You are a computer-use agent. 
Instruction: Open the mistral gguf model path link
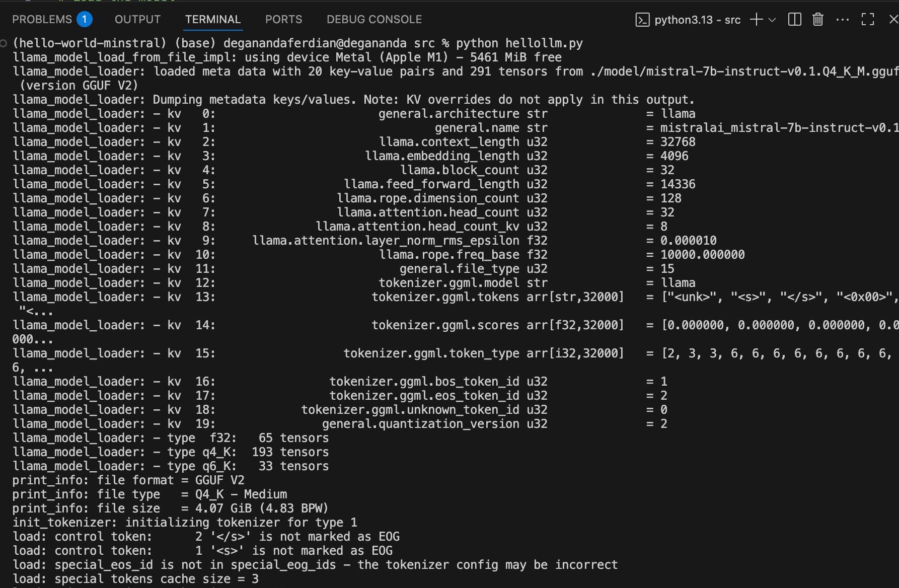(745, 71)
